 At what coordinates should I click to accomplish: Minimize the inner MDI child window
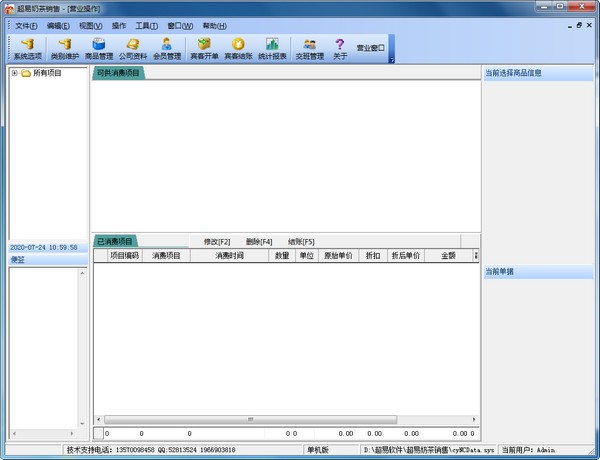570,26
